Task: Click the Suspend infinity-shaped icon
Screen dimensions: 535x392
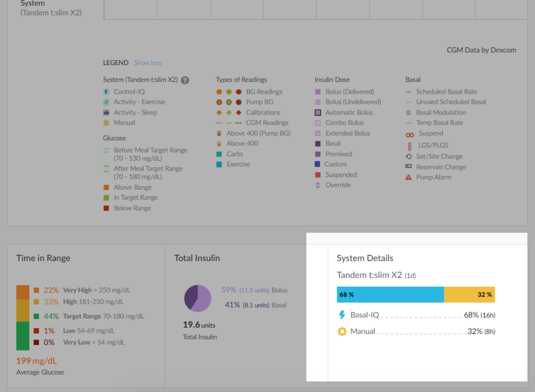Action: pos(409,135)
